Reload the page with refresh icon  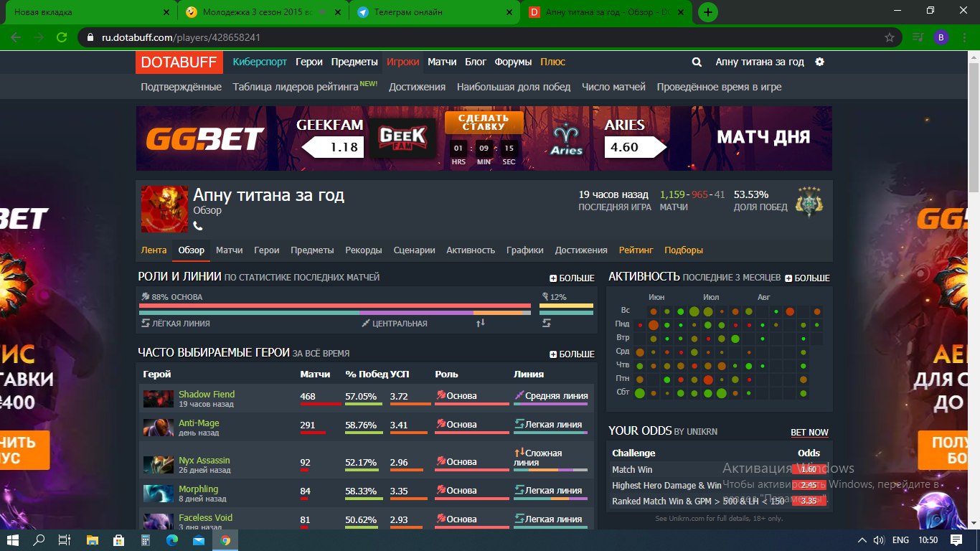coord(62,37)
